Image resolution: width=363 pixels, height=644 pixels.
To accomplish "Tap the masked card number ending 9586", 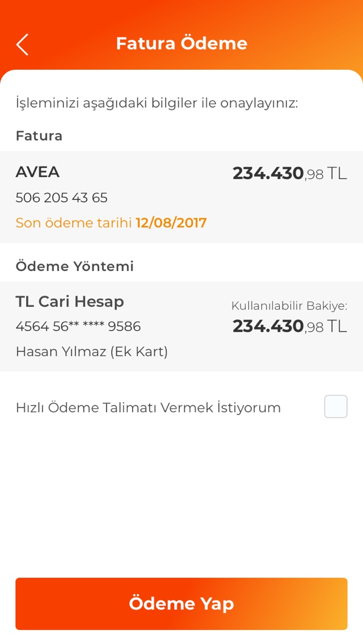I will [78, 327].
